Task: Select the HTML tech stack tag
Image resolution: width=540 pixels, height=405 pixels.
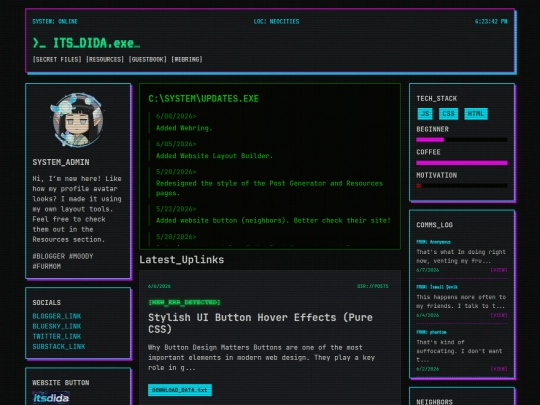Action: [x=476, y=114]
